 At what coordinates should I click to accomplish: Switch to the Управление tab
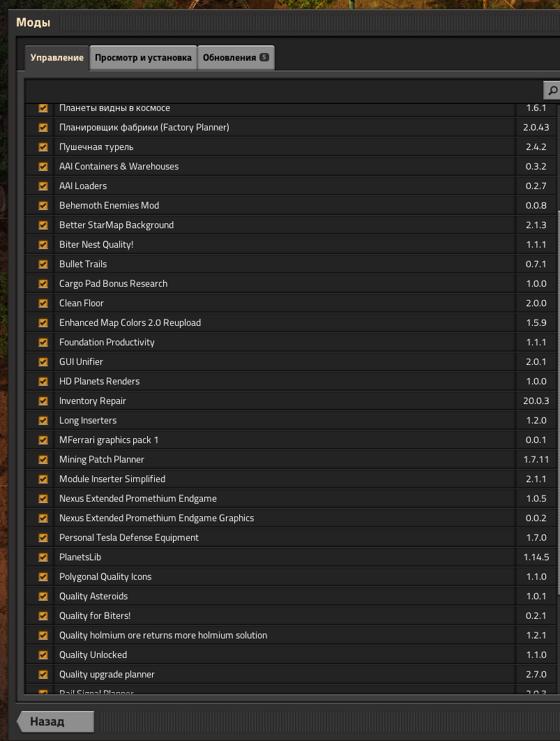(56, 58)
